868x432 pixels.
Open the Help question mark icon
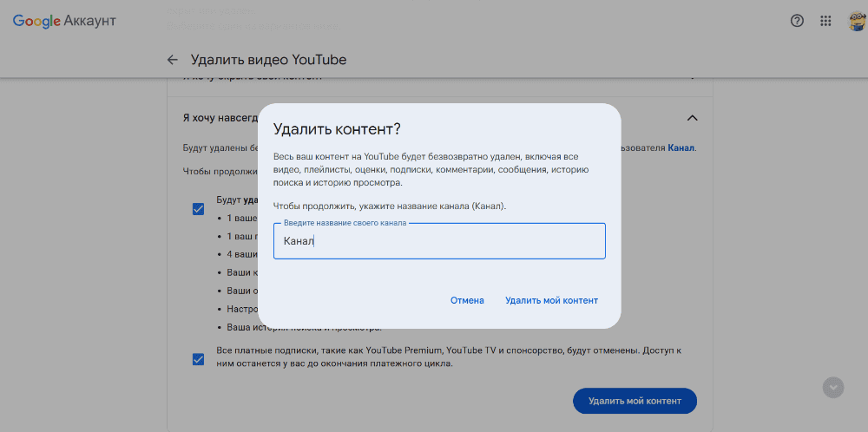[797, 22]
